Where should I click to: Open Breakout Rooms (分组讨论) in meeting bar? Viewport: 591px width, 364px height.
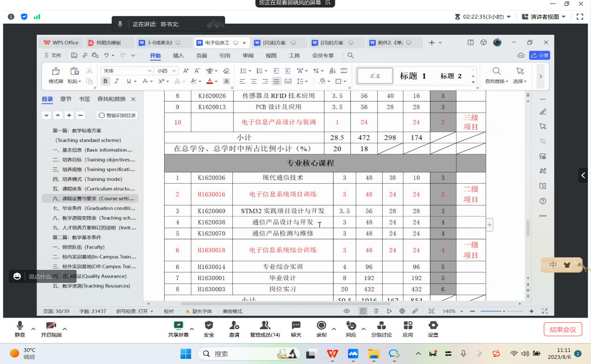(381, 325)
